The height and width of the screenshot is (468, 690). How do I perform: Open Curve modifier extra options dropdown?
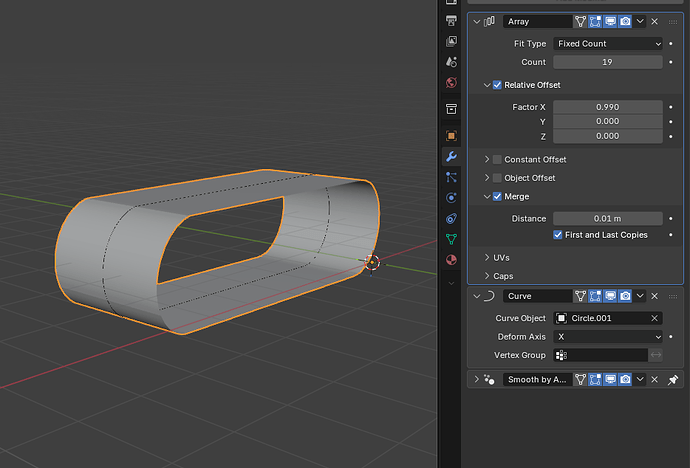[640, 296]
